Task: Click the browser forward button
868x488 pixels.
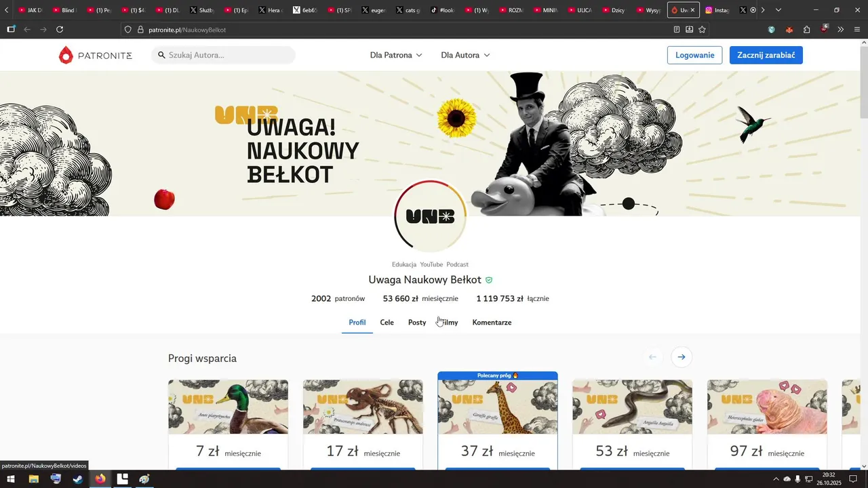Action: click(x=43, y=30)
